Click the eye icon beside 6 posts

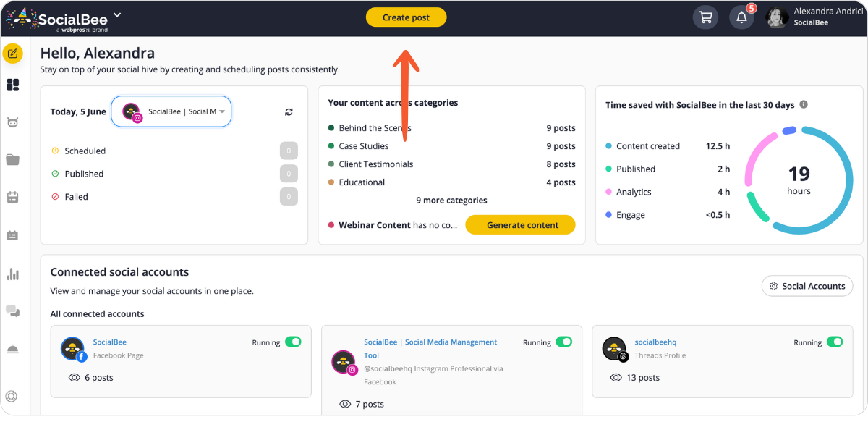[x=74, y=378]
